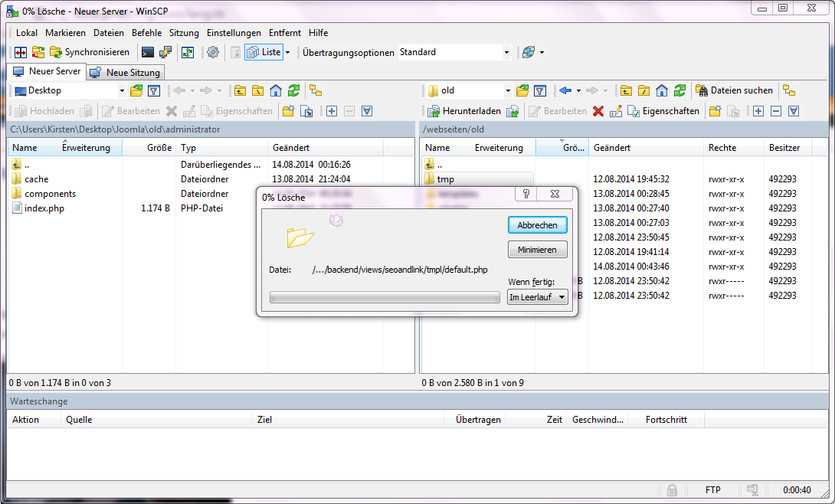Screen dimensions: 835x504
Task: Go to parent directory in local panel toolbar
Action: tap(240, 90)
